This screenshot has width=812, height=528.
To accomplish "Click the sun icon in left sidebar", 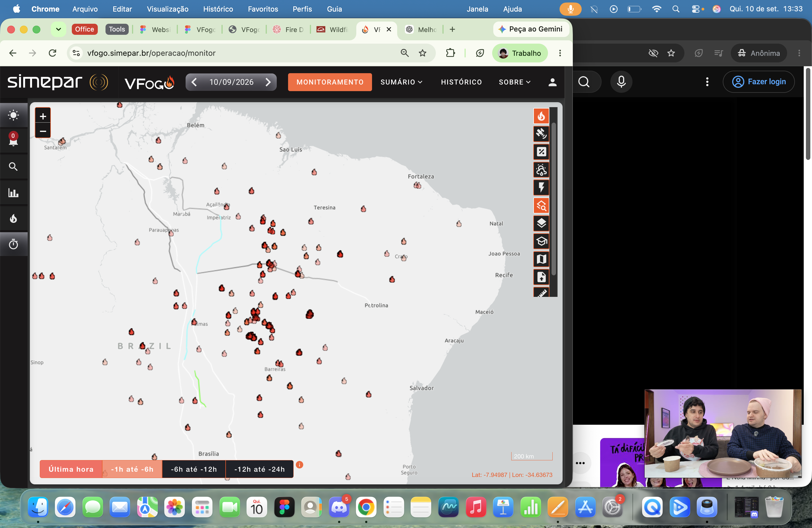I will pos(14,115).
